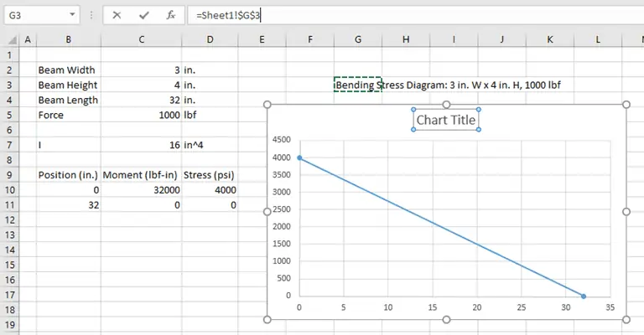Image resolution: width=644 pixels, height=335 pixels.
Task: Select row 14 header
Action: click(10, 250)
